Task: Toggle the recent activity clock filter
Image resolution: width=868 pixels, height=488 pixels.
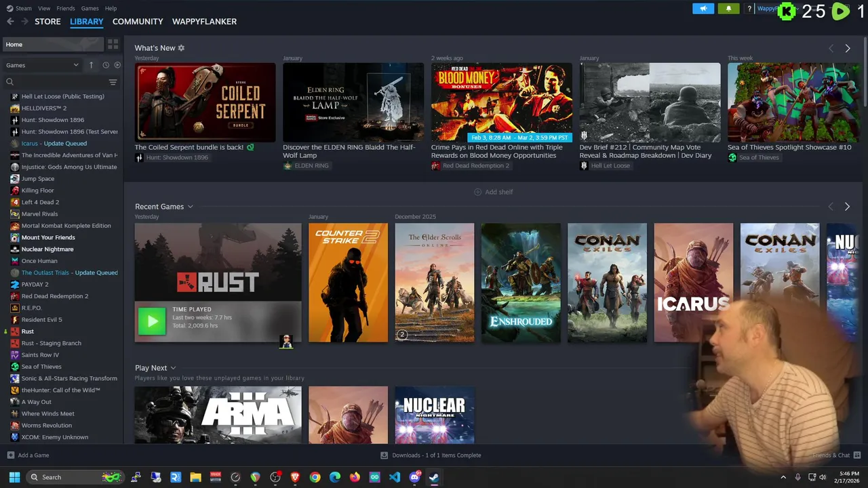Action: 106,65
